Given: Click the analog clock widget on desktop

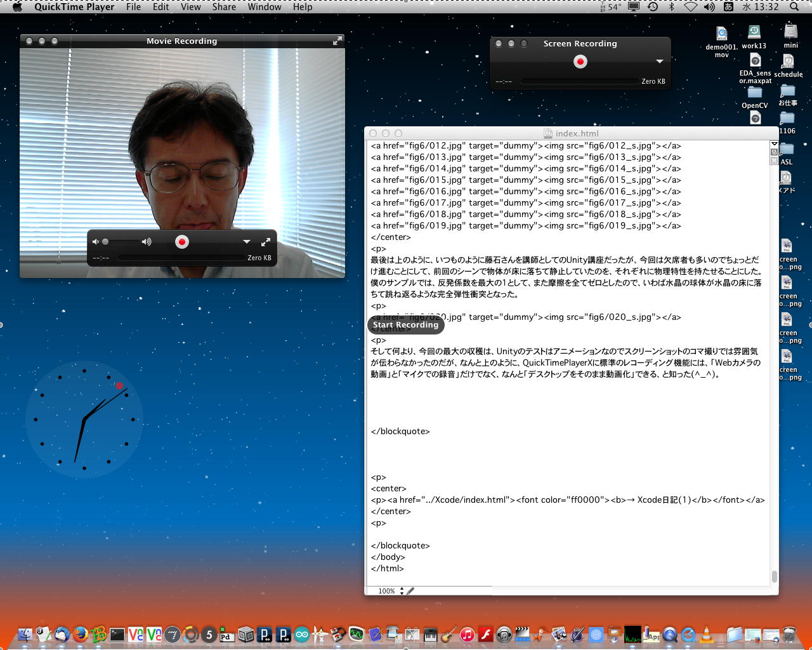Looking at the screenshot, I should (84, 420).
